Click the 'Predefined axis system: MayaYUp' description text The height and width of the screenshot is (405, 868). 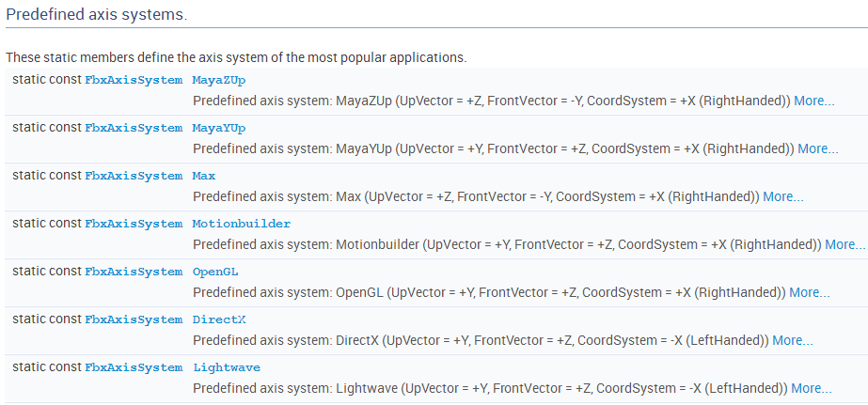pyautogui.click(x=493, y=148)
